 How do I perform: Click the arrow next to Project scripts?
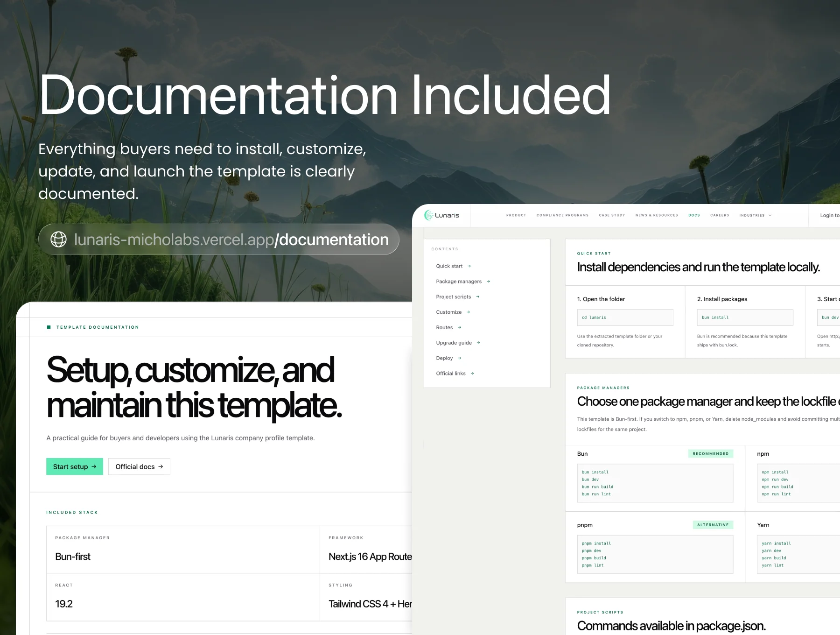477,297
